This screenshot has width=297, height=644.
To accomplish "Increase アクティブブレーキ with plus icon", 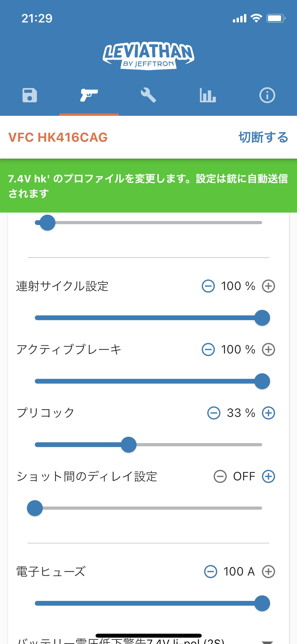I will coord(268,349).
